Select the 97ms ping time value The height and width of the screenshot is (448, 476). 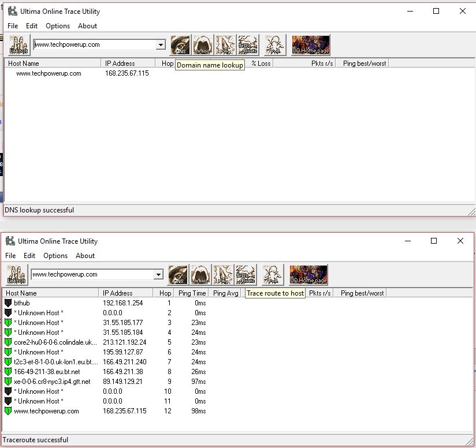tap(199, 382)
